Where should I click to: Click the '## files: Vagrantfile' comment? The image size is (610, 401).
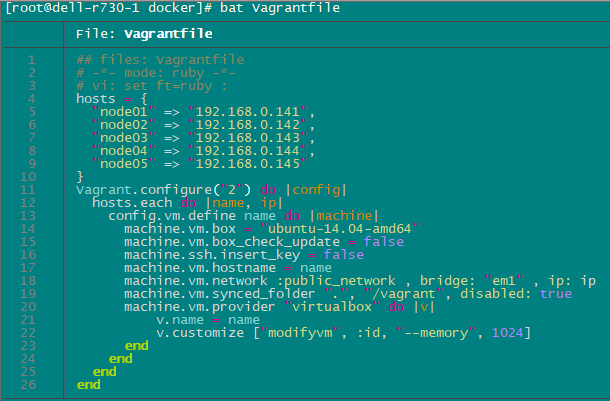tap(159, 60)
